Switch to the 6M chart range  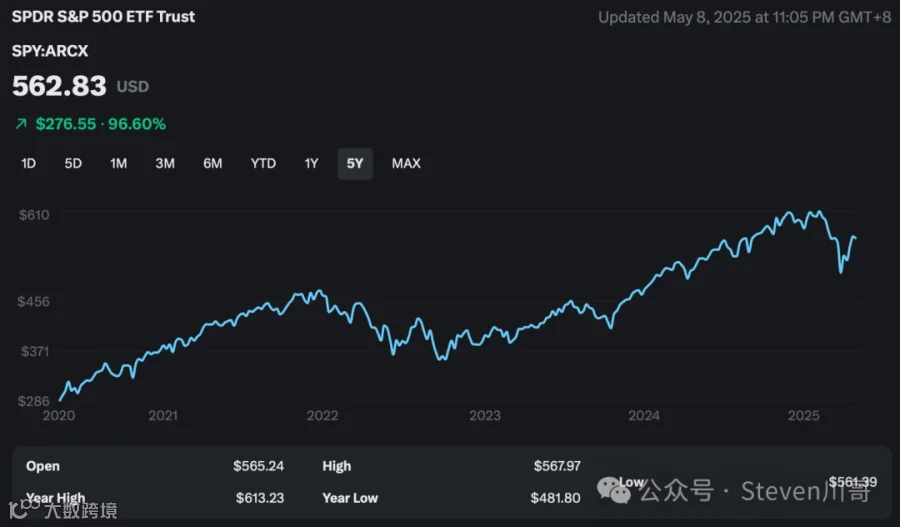tap(212, 164)
